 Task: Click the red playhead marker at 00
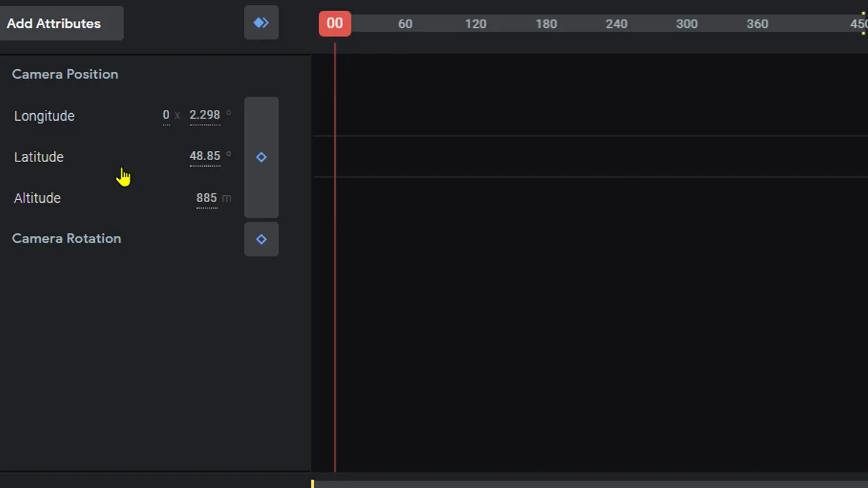tap(335, 24)
